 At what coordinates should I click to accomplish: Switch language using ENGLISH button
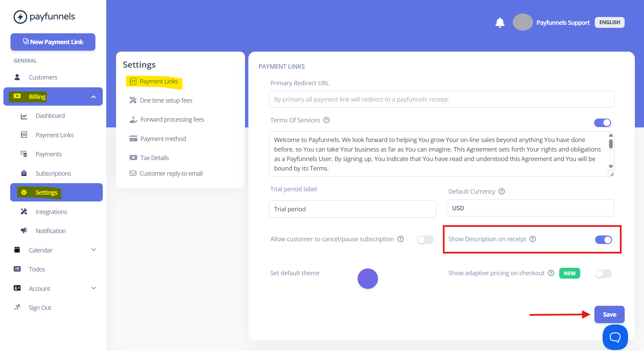coord(609,22)
